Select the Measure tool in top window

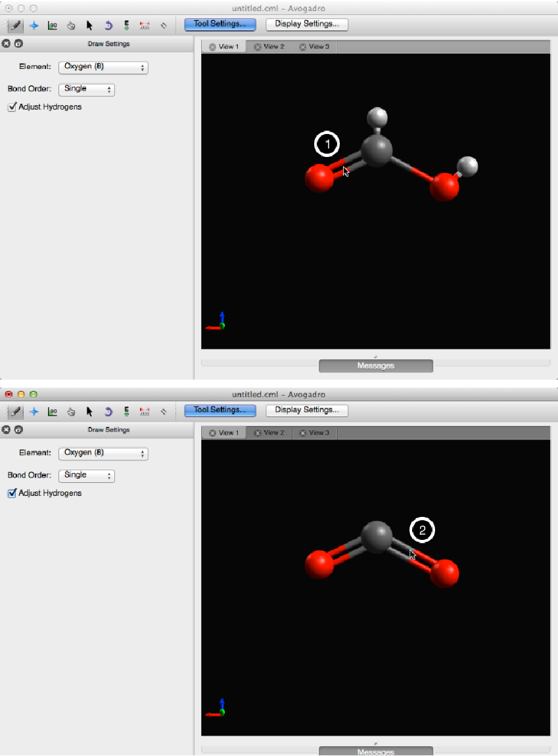tap(145, 26)
